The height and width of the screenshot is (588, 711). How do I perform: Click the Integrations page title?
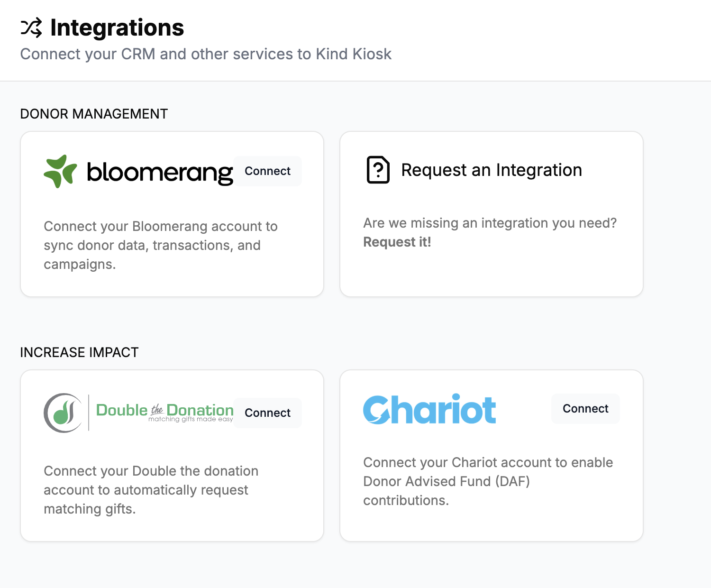click(x=117, y=28)
